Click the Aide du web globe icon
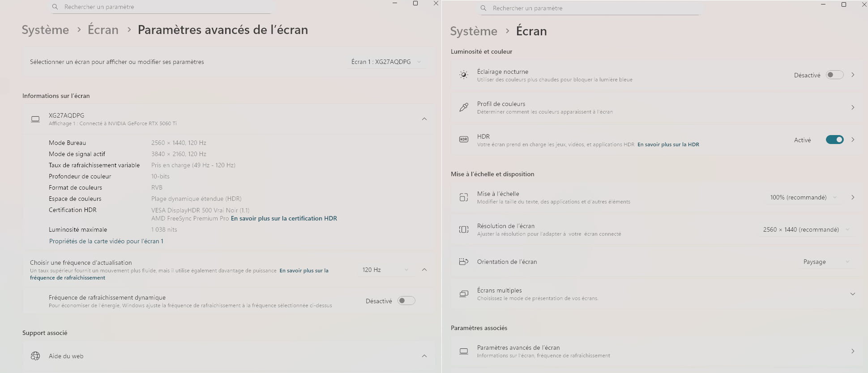Screen dimensions: 868x373 [35, 356]
